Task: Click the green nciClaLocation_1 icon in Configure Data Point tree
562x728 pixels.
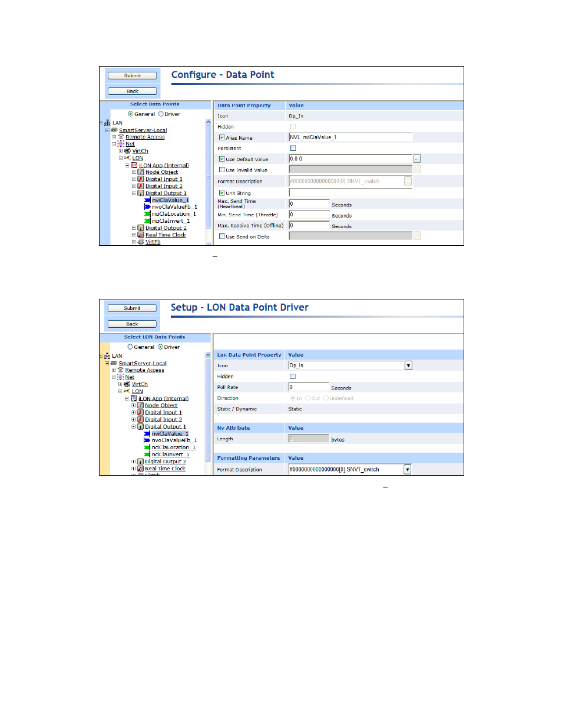Action: tap(147, 214)
